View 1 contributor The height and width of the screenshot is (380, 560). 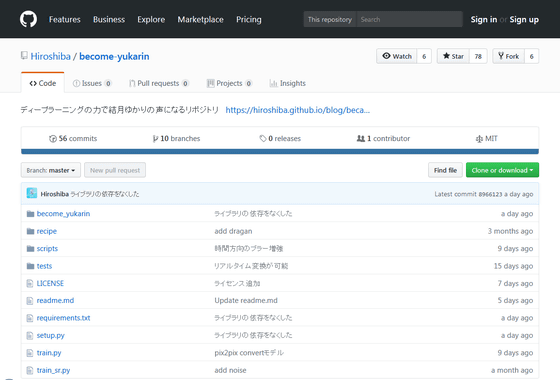(x=383, y=139)
